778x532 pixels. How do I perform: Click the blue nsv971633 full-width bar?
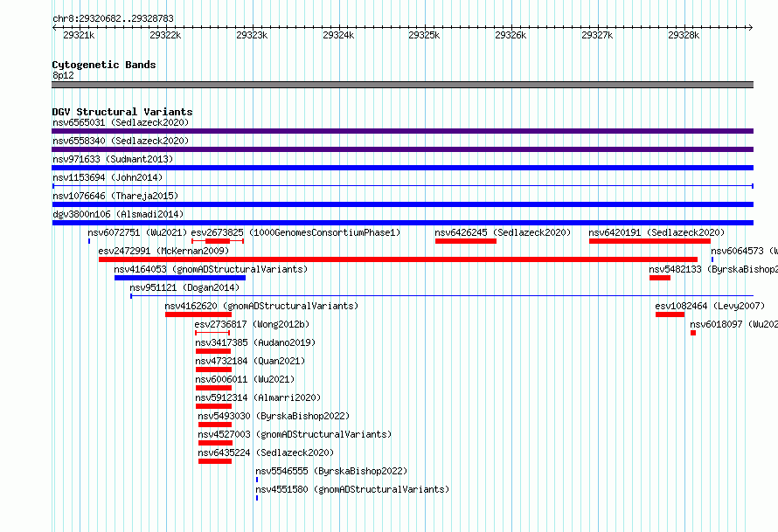402,168
